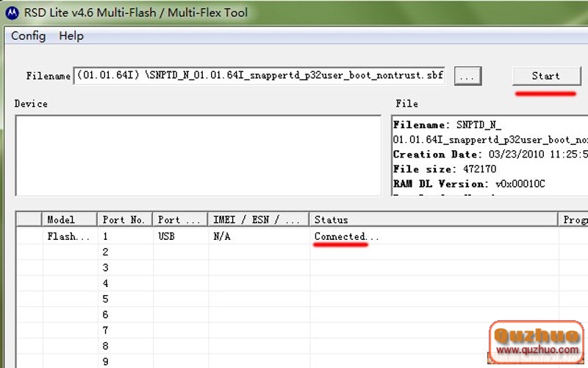Click the 'Filename: SNPTD_N_' line in File panel
Viewport: 588px width, 368px height.
[x=447, y=124]
